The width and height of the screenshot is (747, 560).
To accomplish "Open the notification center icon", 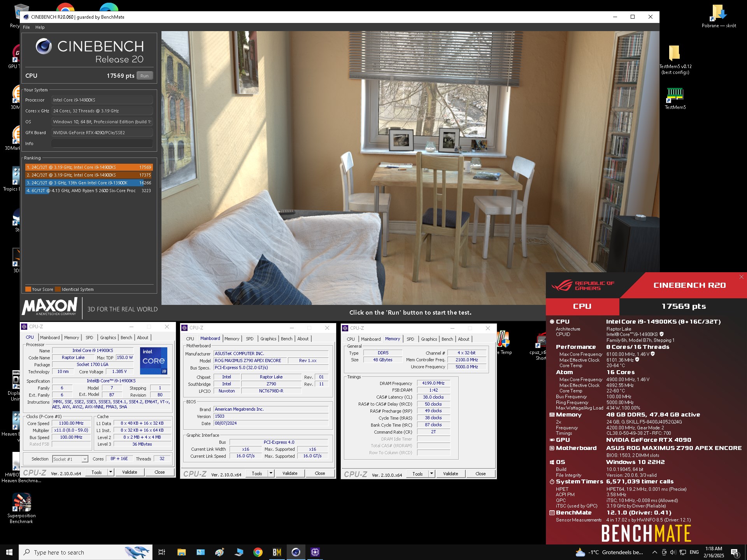I will point(735,553).
